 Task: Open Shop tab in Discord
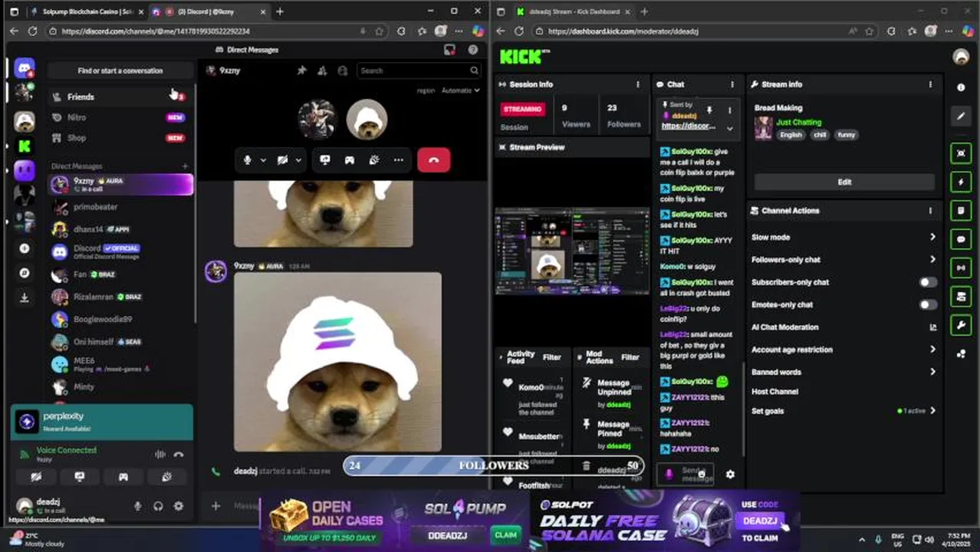coord(120,138)
